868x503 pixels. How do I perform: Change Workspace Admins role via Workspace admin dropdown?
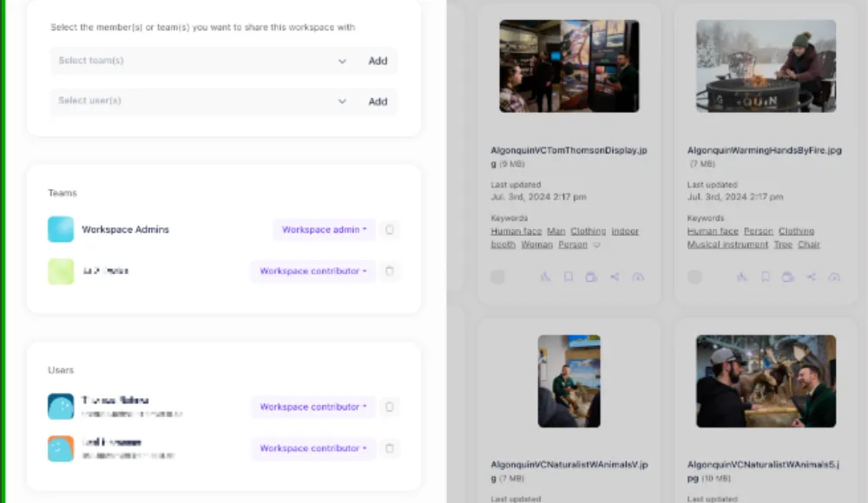[324, 229]
